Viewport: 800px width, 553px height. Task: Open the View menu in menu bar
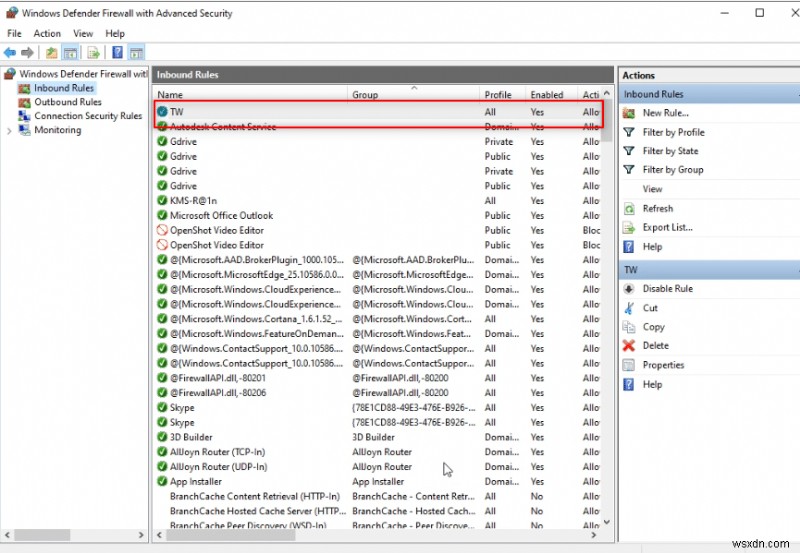[82, 33]
